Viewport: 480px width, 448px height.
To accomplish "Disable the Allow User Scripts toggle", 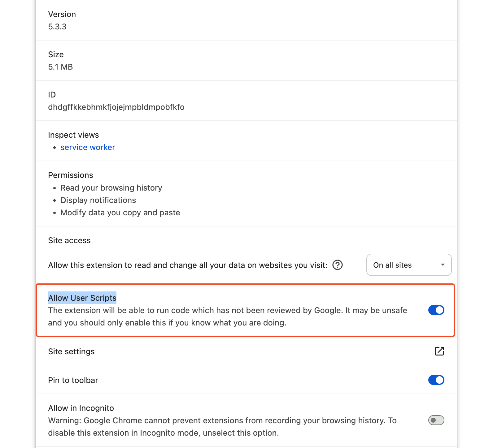I will point(436,310).
